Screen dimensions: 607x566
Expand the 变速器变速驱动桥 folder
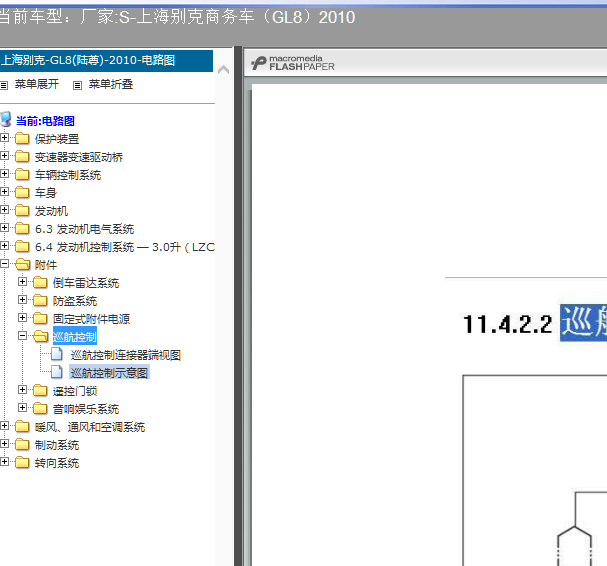4,156
